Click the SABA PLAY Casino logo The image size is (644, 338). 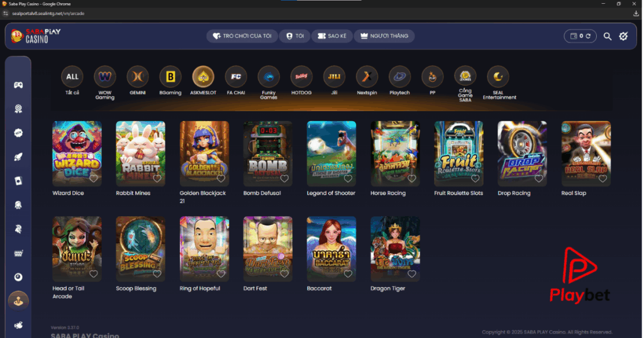(36, 36)
